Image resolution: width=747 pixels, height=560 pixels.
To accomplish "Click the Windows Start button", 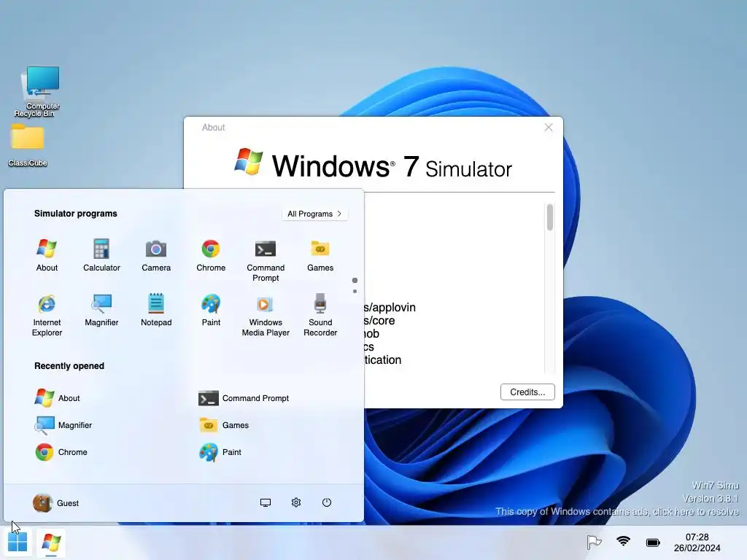I will tap(18, 542).
